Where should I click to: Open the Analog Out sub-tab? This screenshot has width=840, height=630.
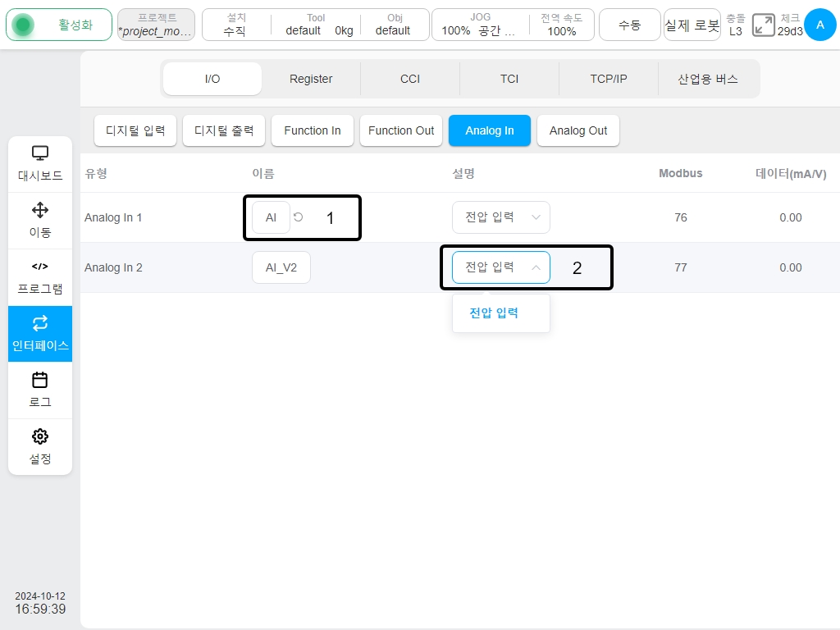click(578, 130)
